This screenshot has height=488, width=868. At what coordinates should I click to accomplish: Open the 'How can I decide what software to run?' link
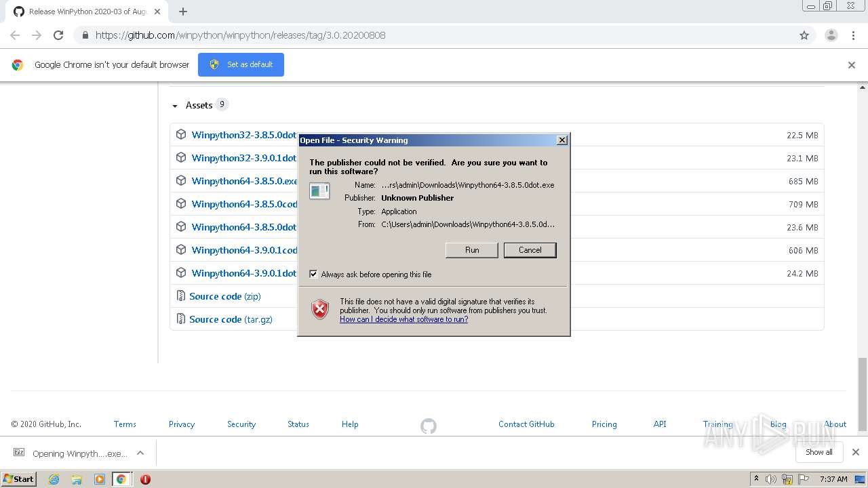[403, 319]
